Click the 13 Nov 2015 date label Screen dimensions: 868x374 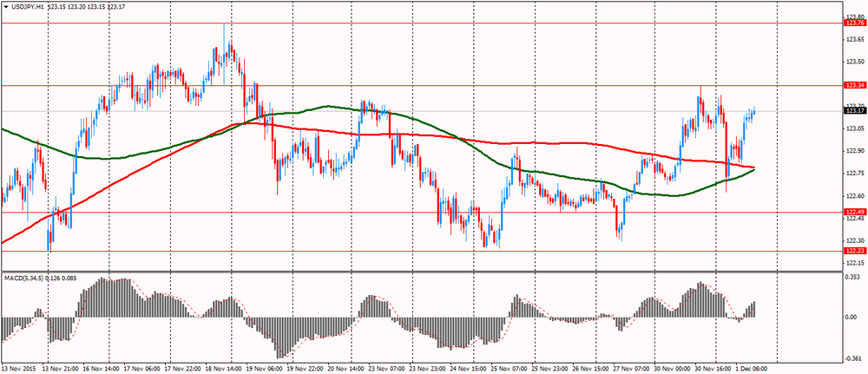point(19,367)
